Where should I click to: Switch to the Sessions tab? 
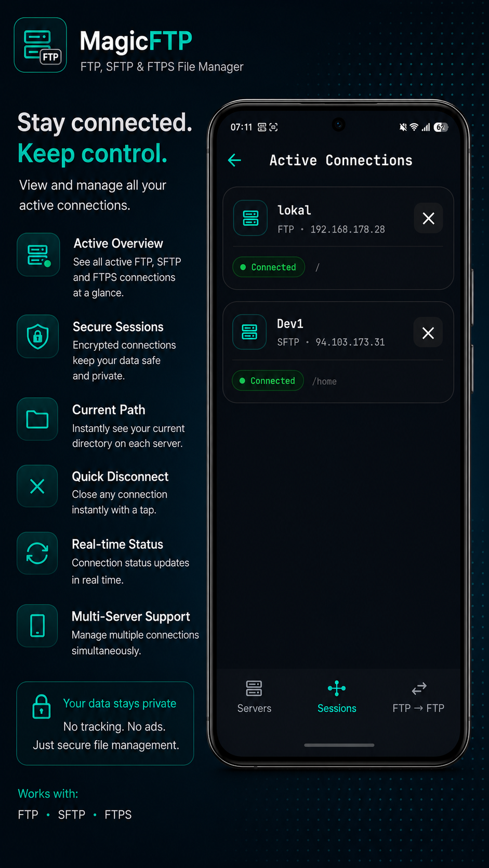(337, 697)
